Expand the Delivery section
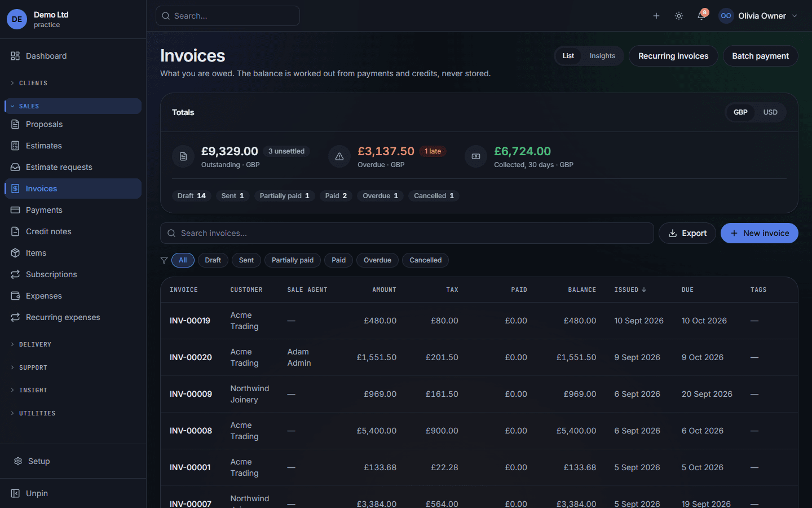The height and width of the screenshot is (508, 812). (73, 344)
